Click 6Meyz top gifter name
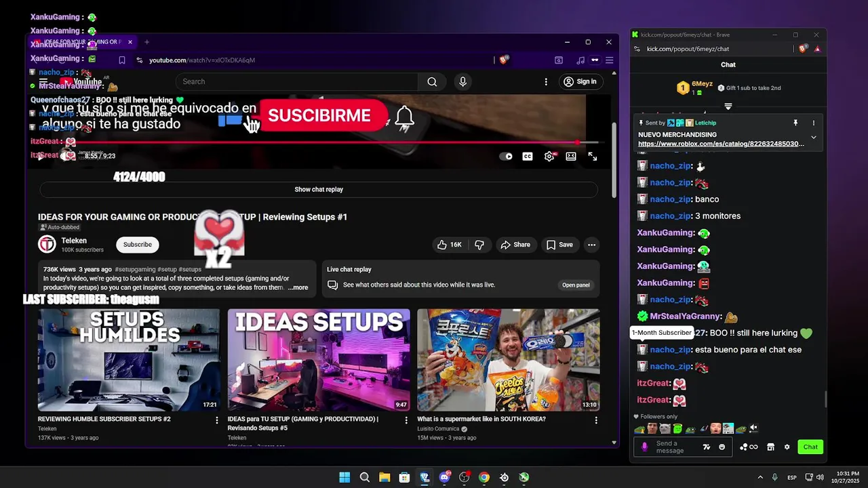868x488 pixels. coord(702,84)
